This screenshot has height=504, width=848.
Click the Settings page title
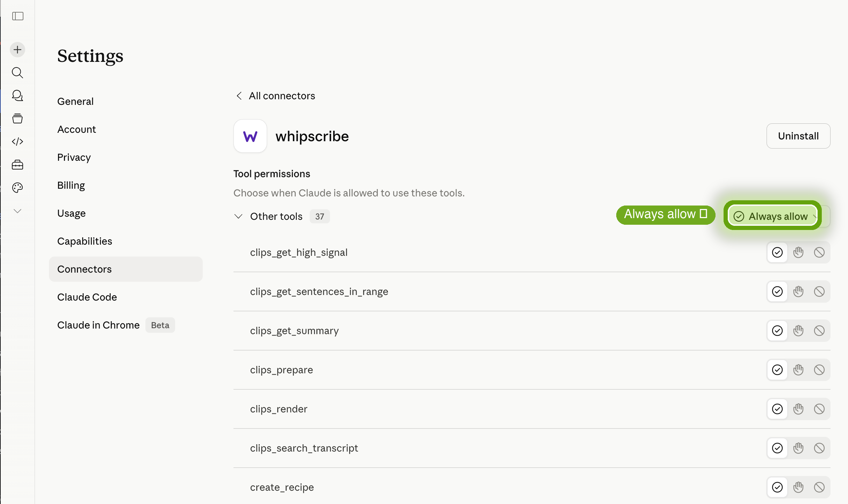[x=90, y=56]
